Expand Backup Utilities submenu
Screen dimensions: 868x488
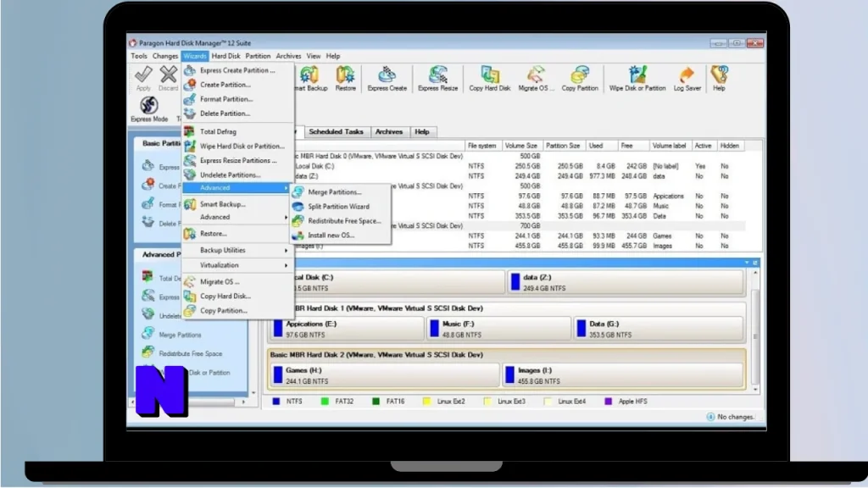[x=238, y=250]
